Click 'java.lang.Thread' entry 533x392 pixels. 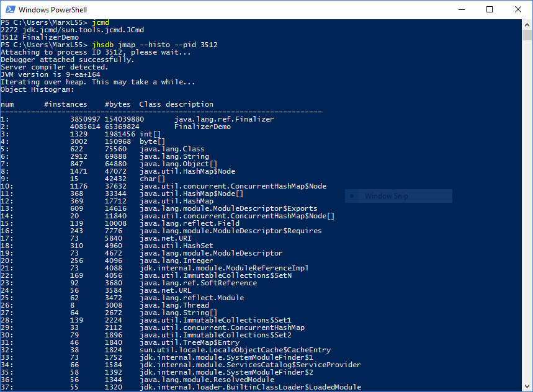(174, 305)
